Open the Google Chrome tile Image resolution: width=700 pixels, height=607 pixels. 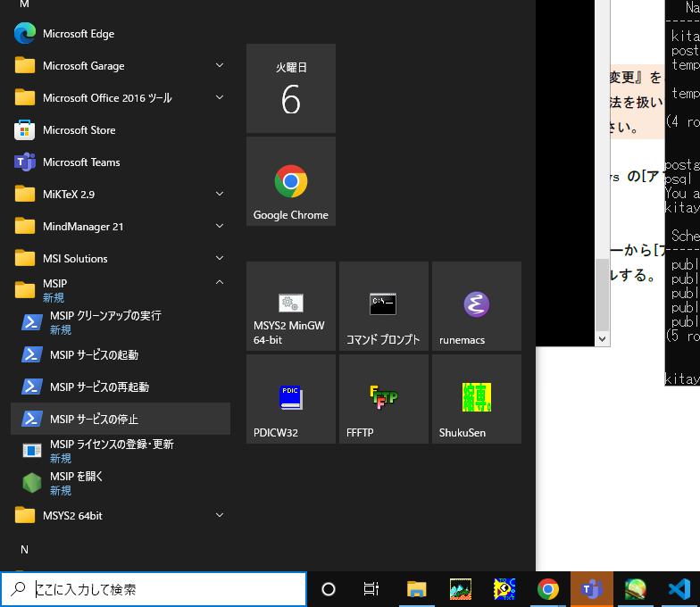tap(290, 181)
